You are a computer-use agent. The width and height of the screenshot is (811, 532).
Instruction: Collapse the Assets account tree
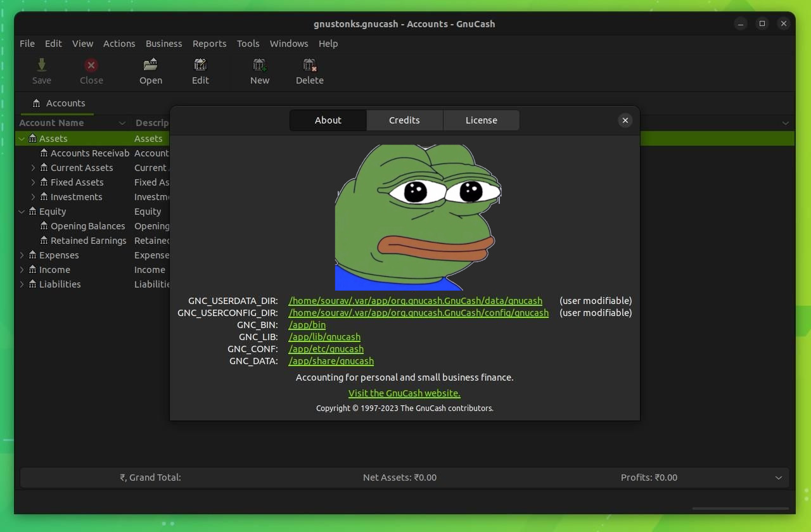coord(22,139)
